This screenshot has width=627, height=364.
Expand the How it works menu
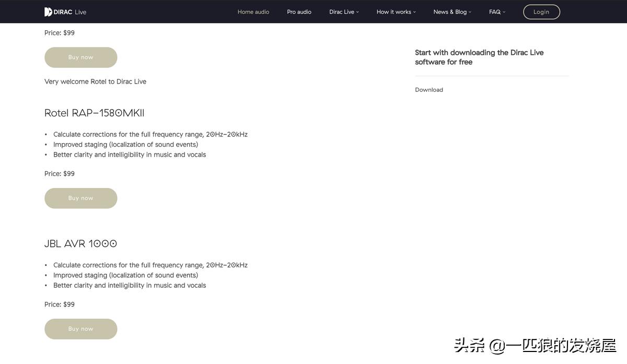[396, 12]
